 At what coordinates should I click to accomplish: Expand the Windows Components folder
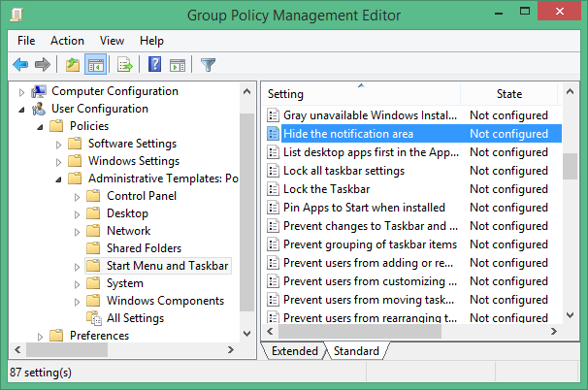(x=77, y=301)
